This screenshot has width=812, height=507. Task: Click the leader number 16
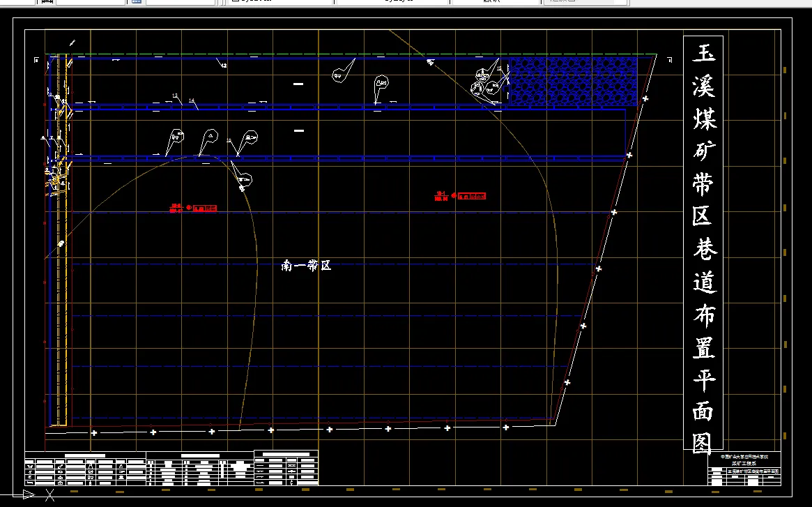point(229,140)
